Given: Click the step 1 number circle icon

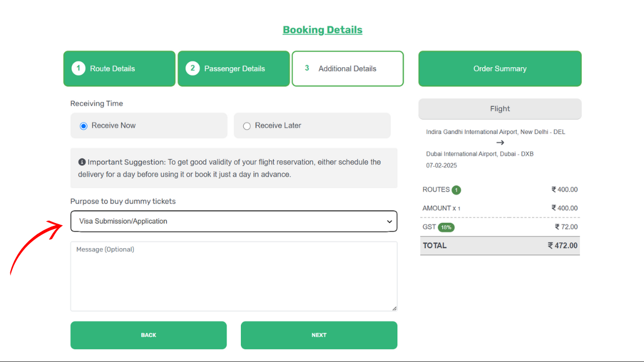Looking at the screenshot, I should (78, 68).
